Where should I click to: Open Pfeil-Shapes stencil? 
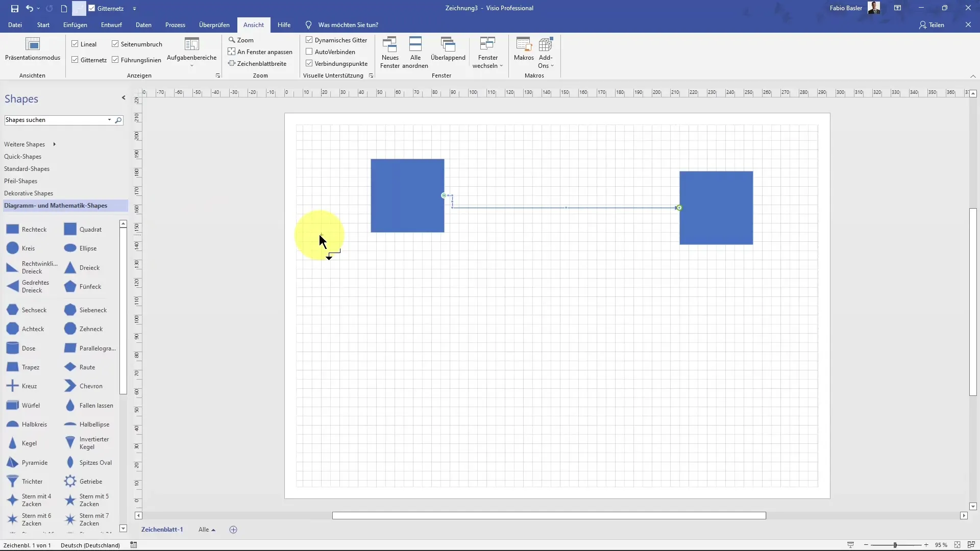(21, 181)
